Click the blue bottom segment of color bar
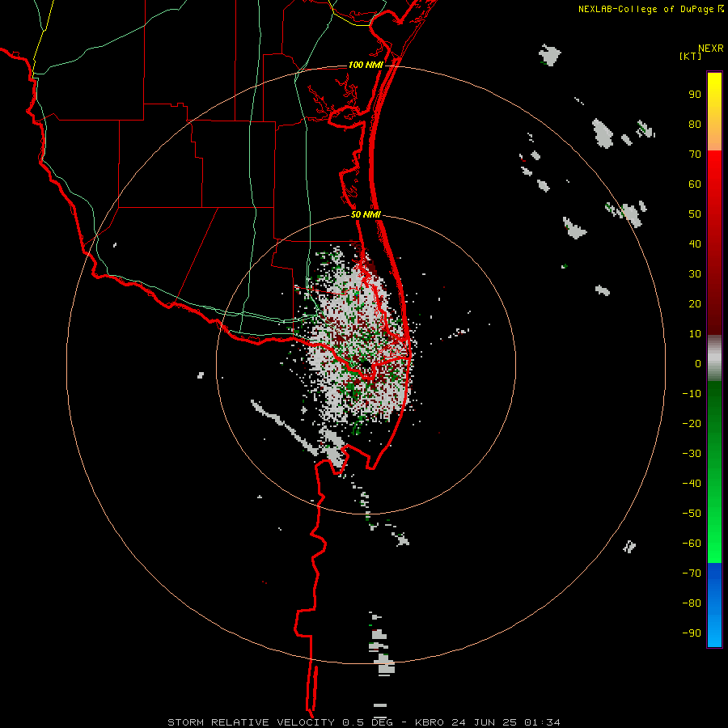Image resolution: width=728 pixels, height=728 pixels. [714, 605]
